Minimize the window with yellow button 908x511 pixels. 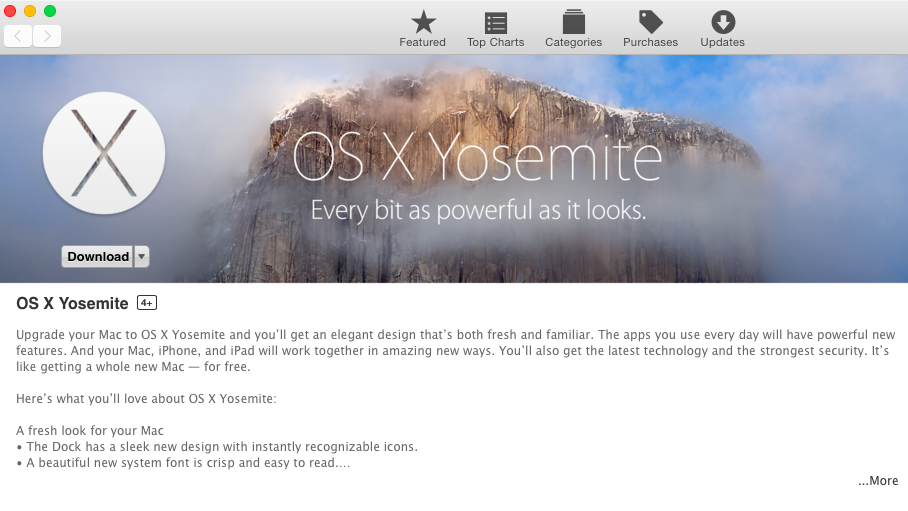click(x=30, y=11)
